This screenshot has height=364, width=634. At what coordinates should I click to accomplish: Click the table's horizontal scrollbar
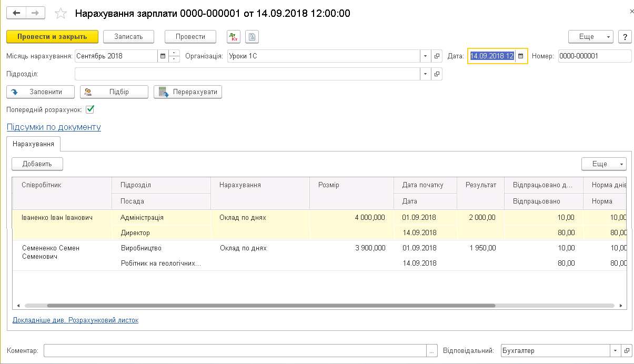[x=271, y=305]
